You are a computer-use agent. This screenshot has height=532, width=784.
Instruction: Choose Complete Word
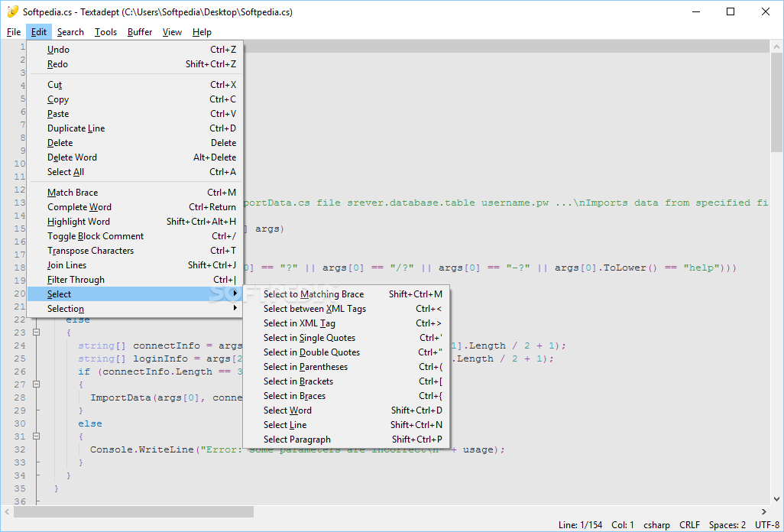coord(135,207)
